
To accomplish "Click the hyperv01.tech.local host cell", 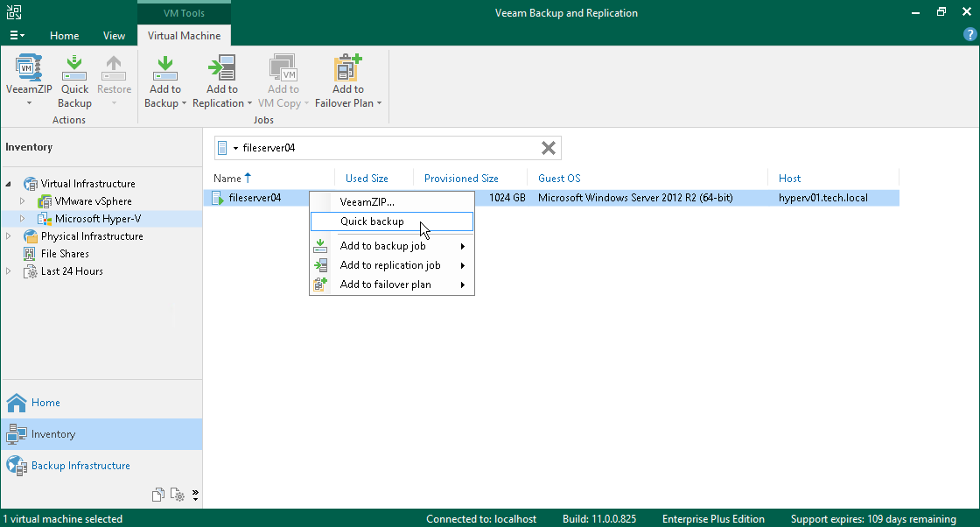I will (823, 198).
